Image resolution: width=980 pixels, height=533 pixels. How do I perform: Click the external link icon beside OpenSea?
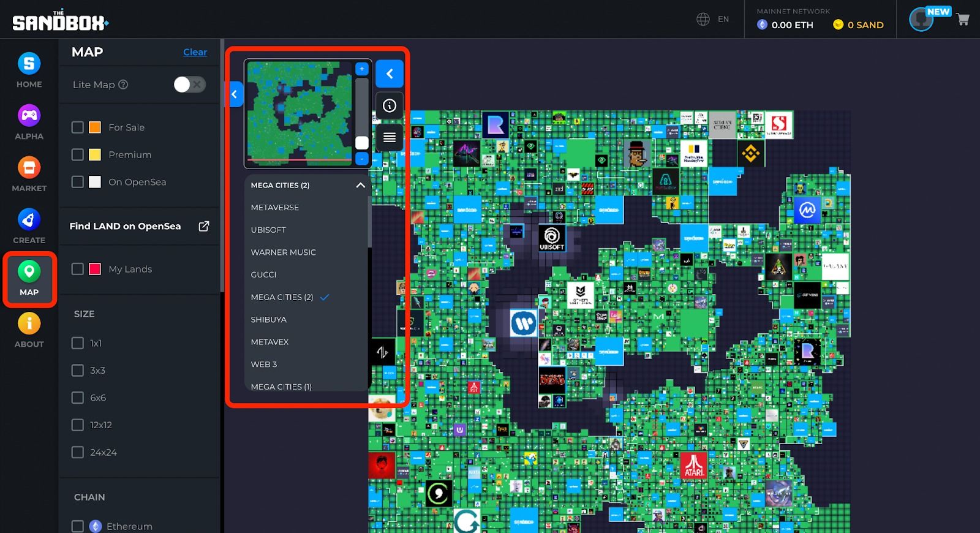click(204, 226)
